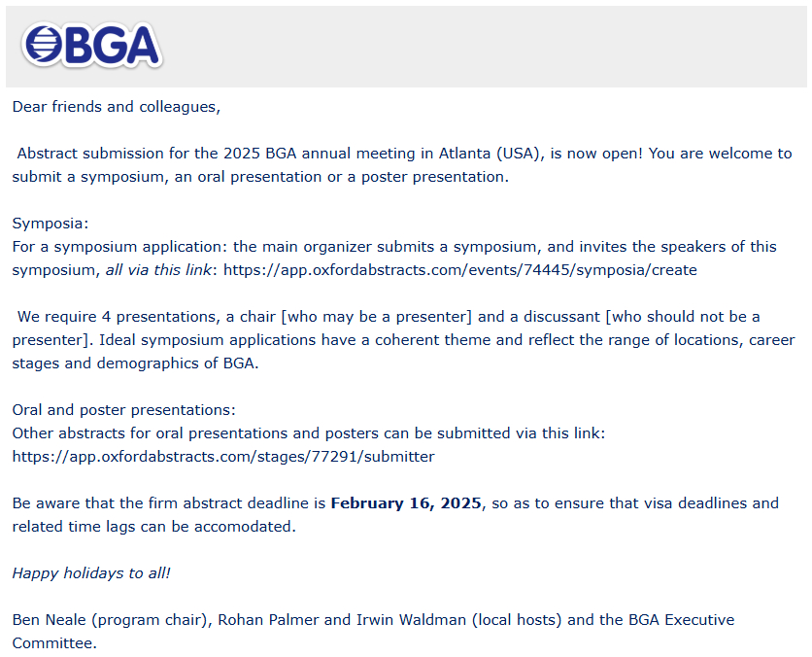Click the word "Committee." at the end
Screen dimensions: 812x657
click(x=54, y=642)
